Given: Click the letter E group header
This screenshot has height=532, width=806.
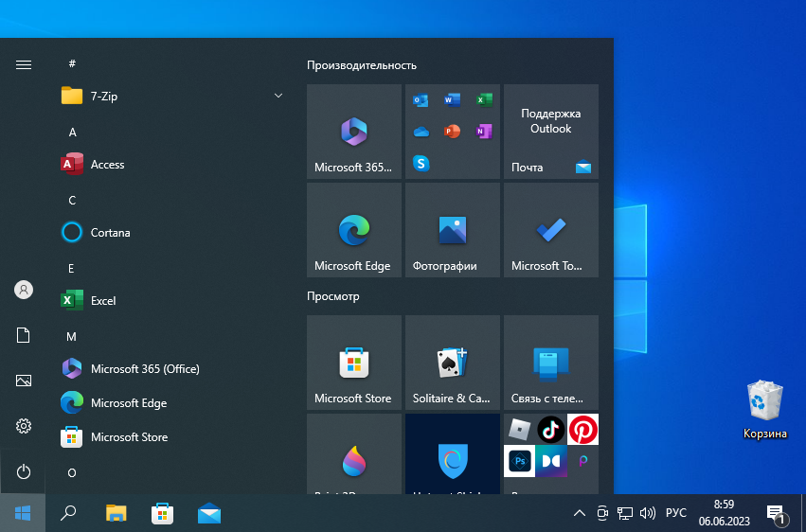Looking at the screenshot, I should 71,268.
